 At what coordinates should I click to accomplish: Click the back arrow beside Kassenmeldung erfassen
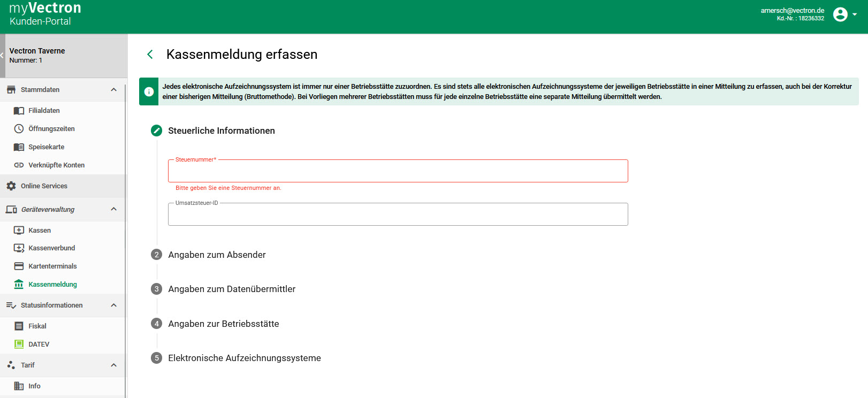[x=150, y=55]
